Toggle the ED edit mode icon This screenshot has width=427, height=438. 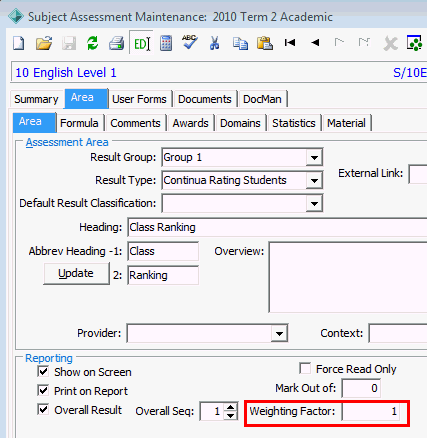click(141, 43)
